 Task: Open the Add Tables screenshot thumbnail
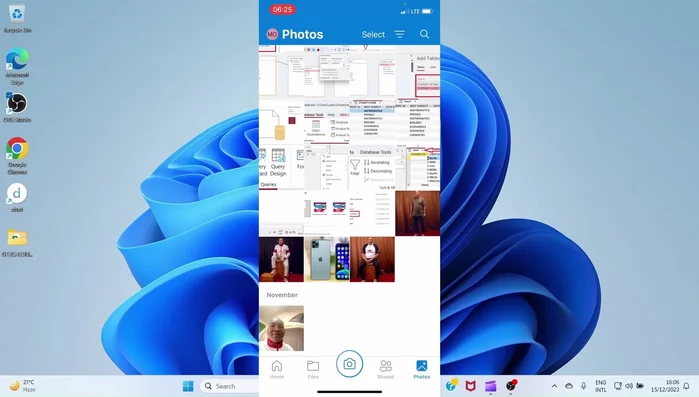[x=418, y=75]
